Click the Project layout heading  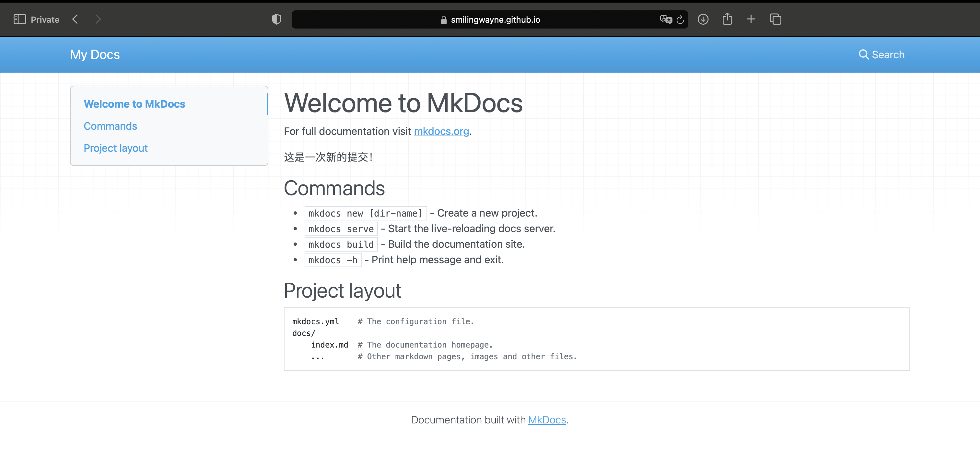tap(343, 291)
